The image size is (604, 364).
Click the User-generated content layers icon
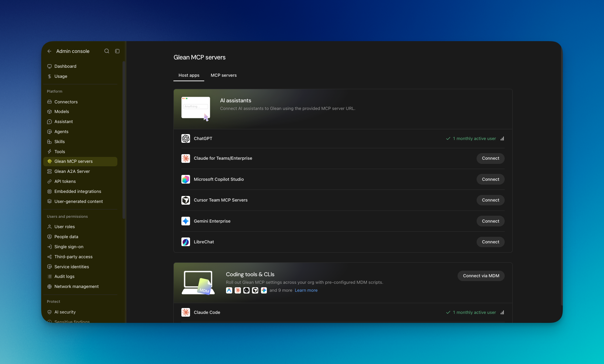tap(49, 202)
